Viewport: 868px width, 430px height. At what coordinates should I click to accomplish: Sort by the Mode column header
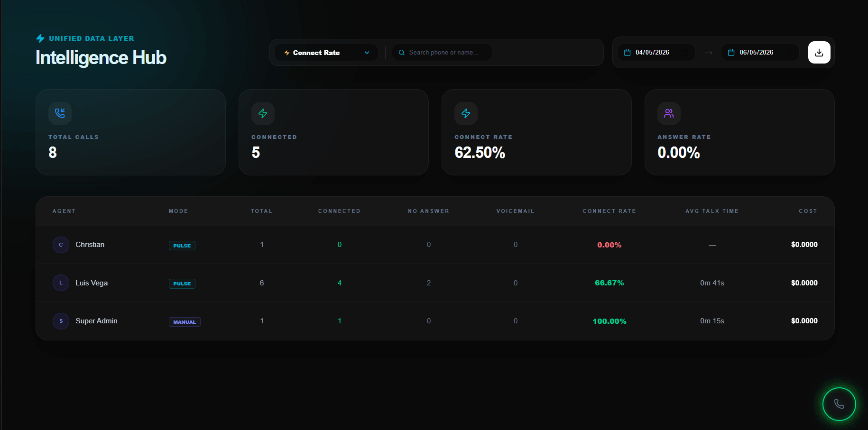tap(178, 211)
